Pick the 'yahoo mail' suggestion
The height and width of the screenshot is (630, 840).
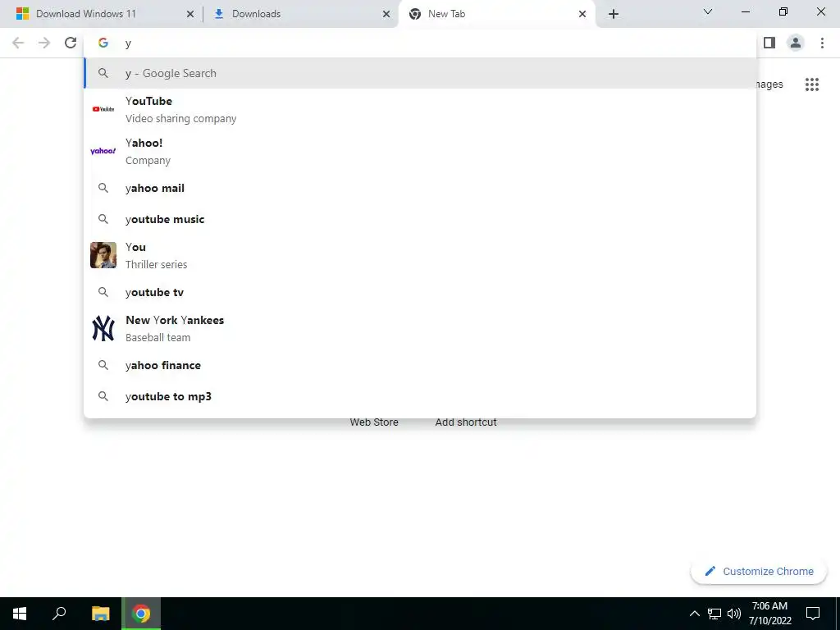(420, 188)
